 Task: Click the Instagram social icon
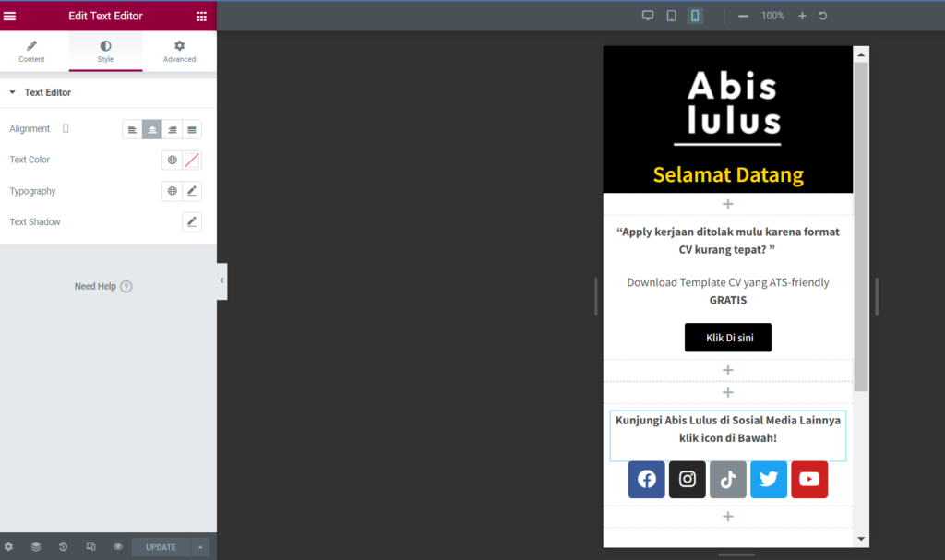point(688,480)
